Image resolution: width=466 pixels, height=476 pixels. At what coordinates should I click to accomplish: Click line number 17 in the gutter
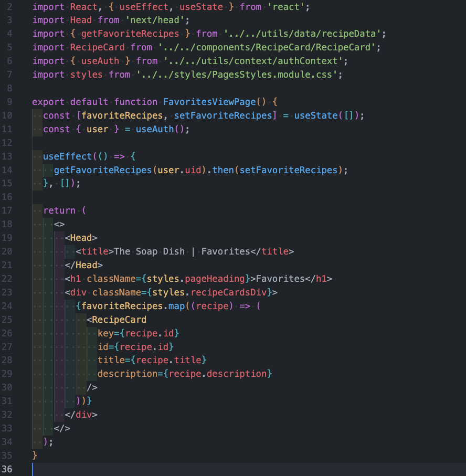point(7,210)
